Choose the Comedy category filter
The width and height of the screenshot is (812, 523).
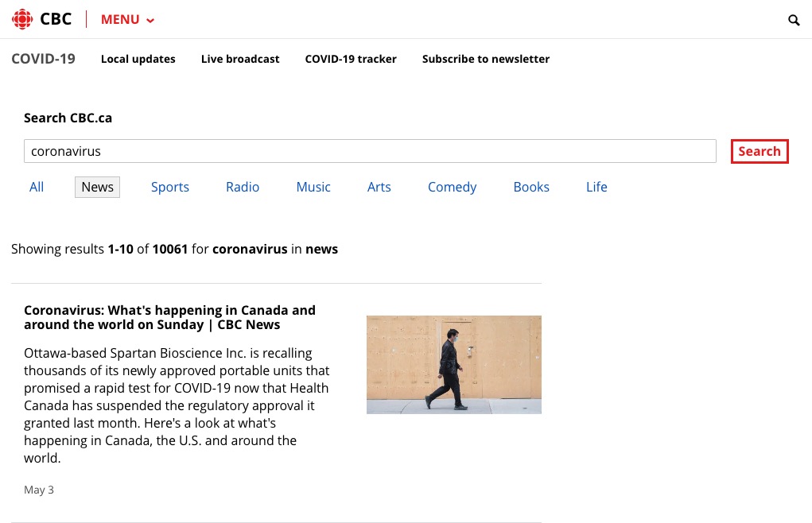coord(452,187)
